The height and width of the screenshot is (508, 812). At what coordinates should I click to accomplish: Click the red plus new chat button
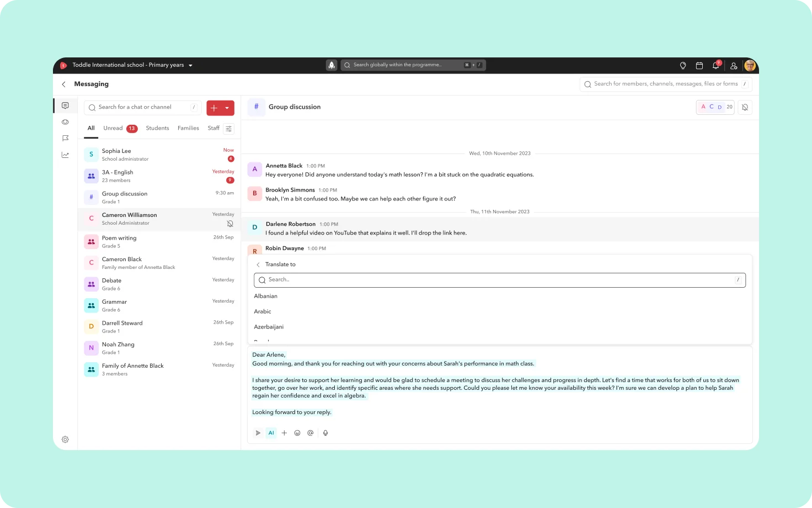pyautogui.click(x=214, y=108)
